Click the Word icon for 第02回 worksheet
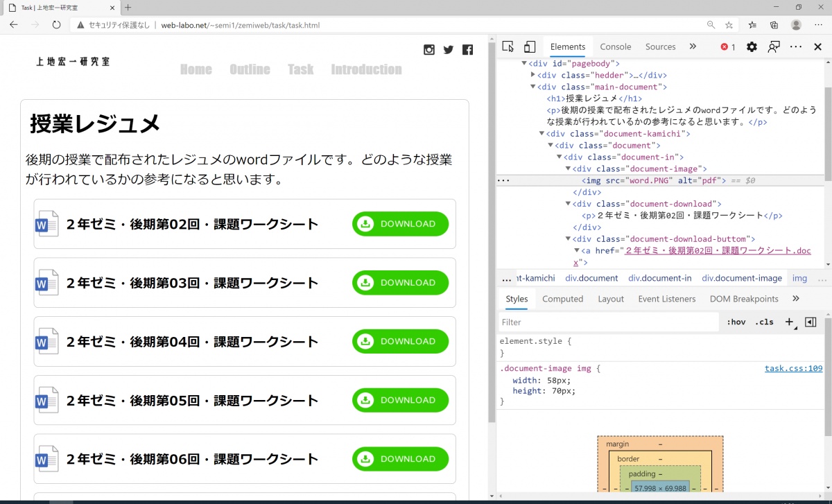832x504 pixels. coord(46,224)
